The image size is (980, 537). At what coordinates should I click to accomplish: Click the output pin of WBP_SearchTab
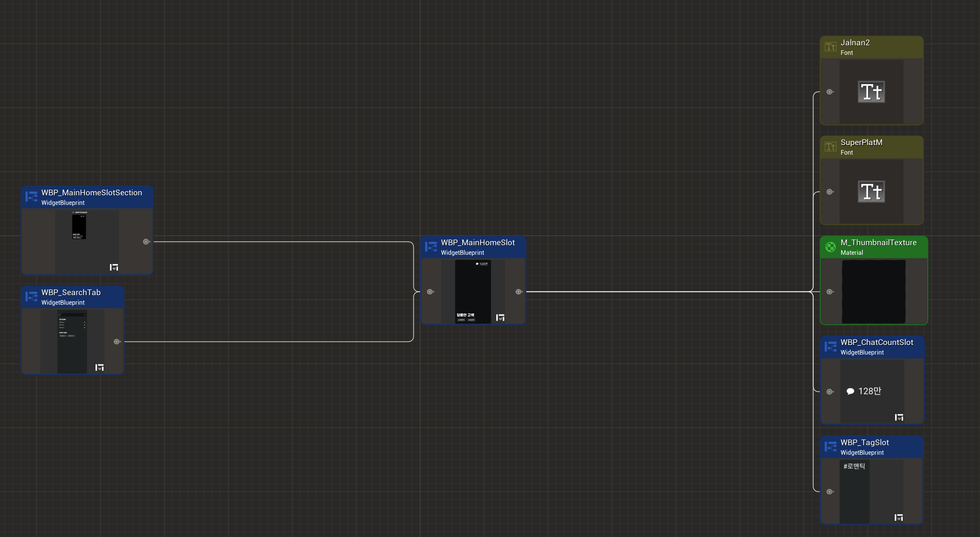pyautogui.click(x=117, y=342)
